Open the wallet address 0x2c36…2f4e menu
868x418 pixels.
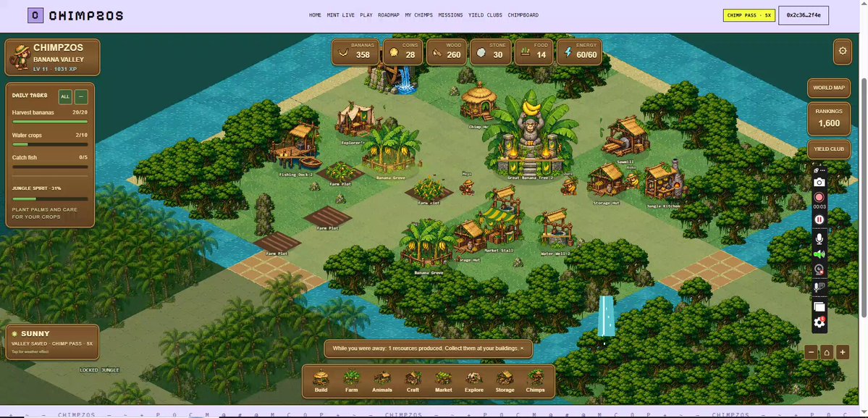804,15
